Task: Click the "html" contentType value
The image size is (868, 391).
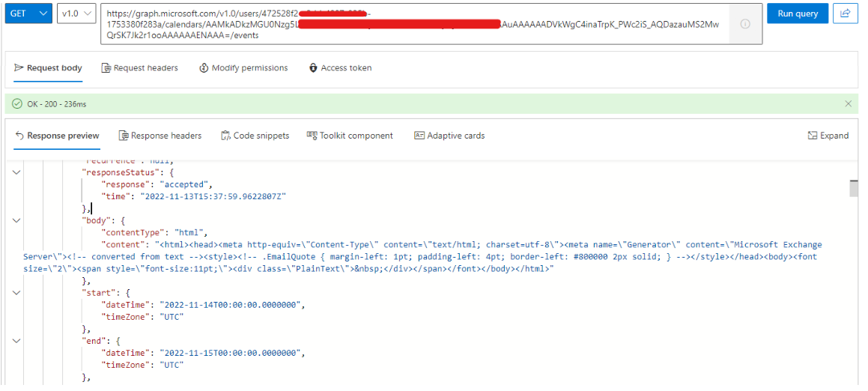Action: coord(190,233)
